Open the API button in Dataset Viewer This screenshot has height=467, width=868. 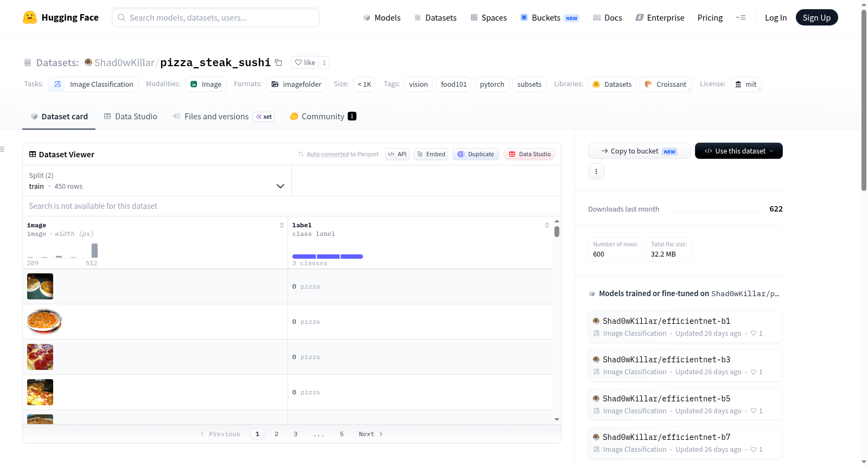397,154
